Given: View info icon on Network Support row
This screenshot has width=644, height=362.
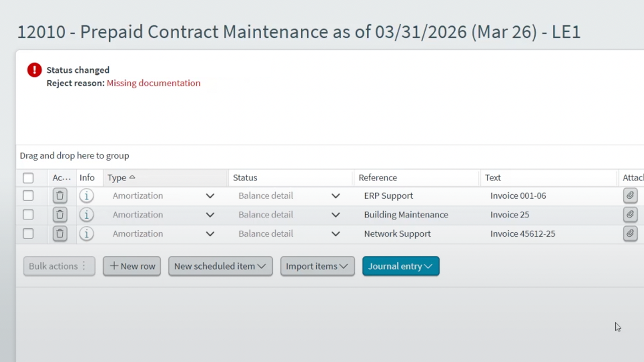Looking at the screenshot, I should (87, 234).
